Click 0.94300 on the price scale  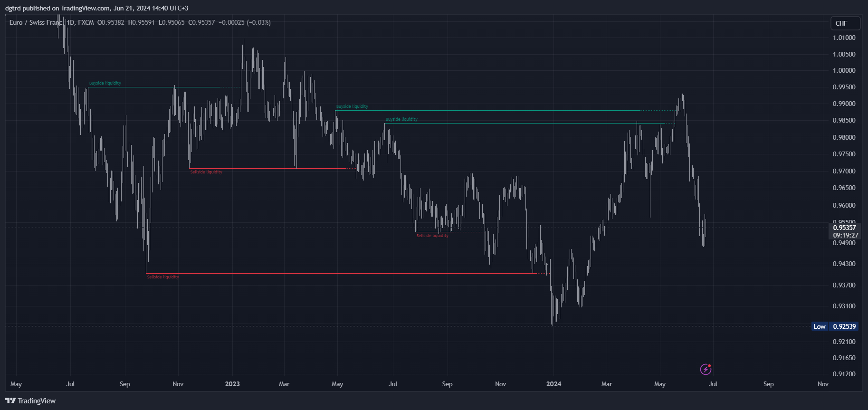tap(844, 264)
